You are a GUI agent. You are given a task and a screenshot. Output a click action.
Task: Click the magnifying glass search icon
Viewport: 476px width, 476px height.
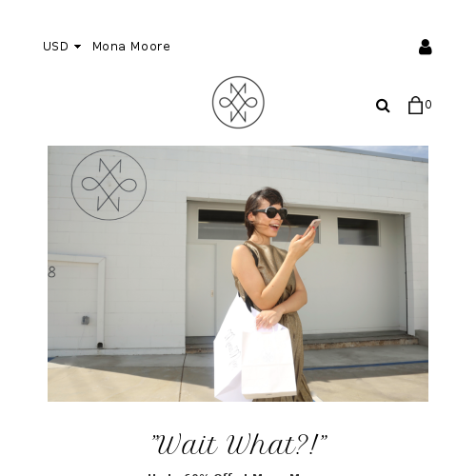coord(383,106)
